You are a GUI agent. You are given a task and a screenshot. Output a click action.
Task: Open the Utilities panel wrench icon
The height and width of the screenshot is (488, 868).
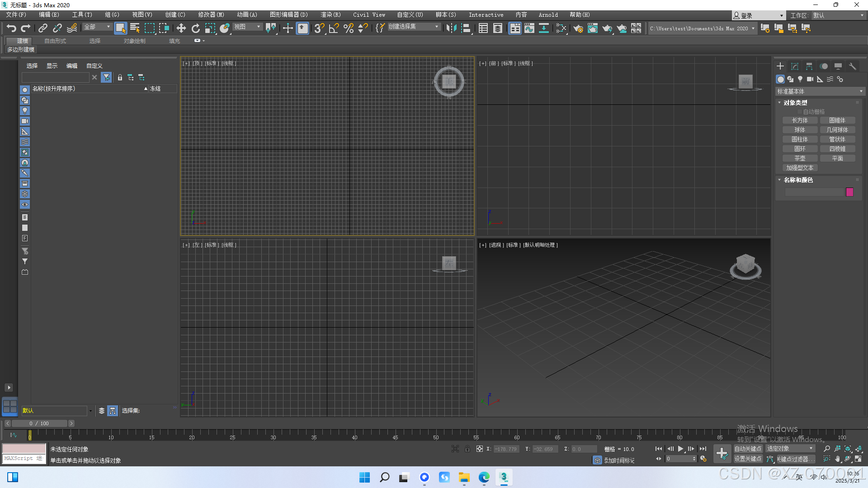pos(853,66)
